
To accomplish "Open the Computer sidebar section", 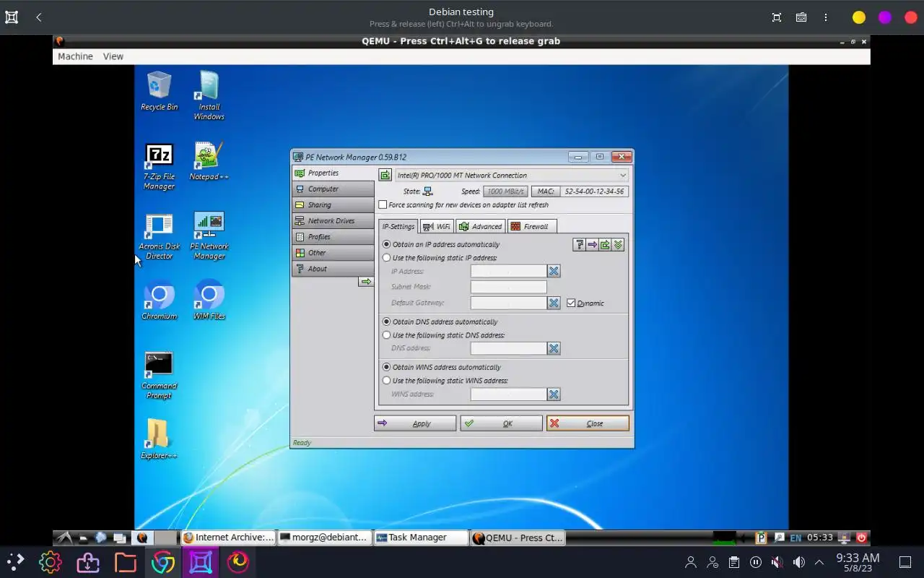I will point(333,189).
